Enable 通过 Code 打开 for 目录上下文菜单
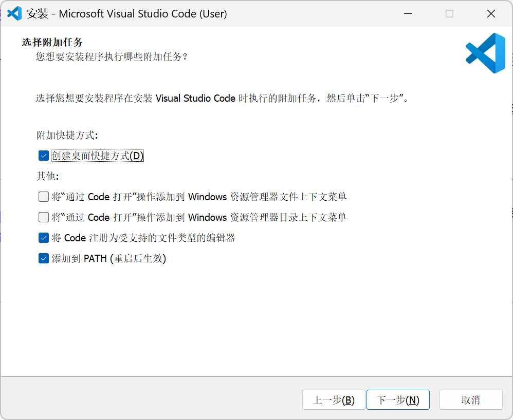Screen dimensions: 513x420 44,217
